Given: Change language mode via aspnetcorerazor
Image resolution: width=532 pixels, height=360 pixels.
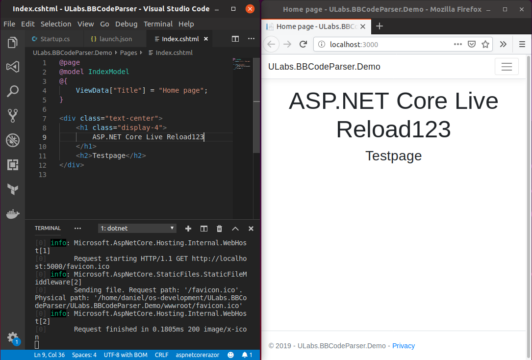Looking at the screenshot, I should click(x=197, y=355).
